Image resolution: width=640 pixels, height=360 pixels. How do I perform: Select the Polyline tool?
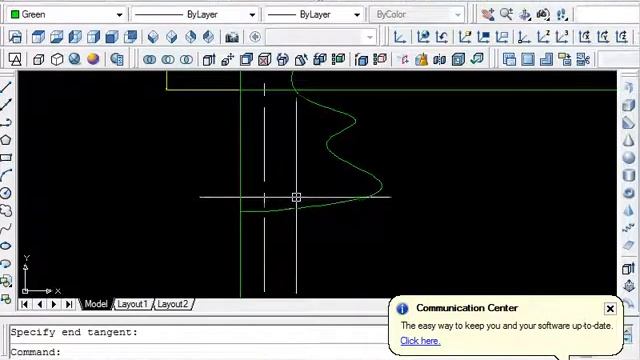coord(6,122)
